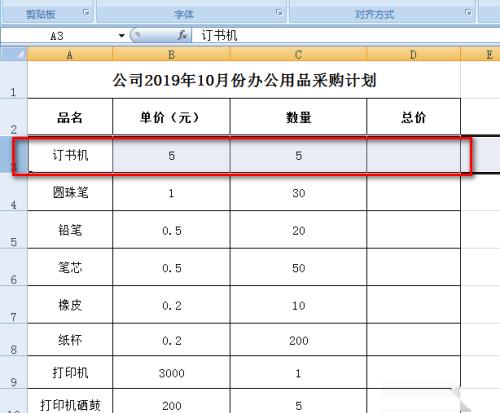Click the quantity 10 for 橡皮
This screenshot has width=500, height=413.
(x=298, y=305)
